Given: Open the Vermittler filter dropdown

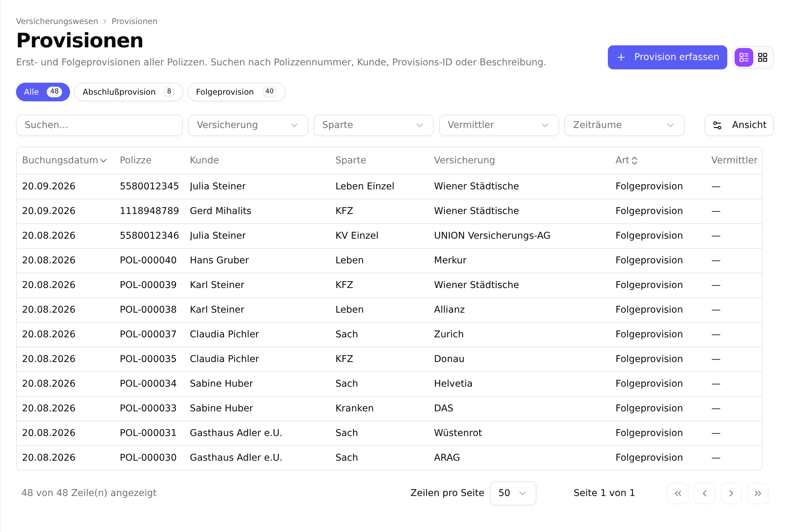Looking at the screenshot, I should (499, 125).
